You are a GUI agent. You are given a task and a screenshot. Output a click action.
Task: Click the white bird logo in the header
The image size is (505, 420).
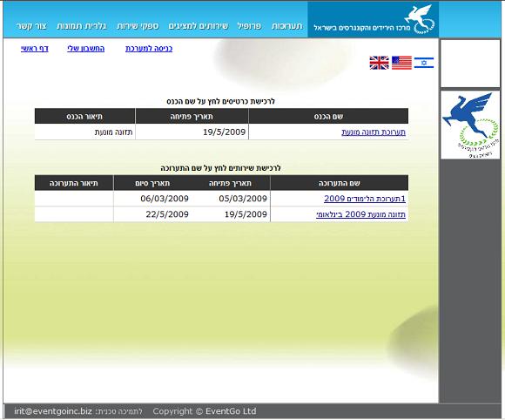tap(420, 19)
